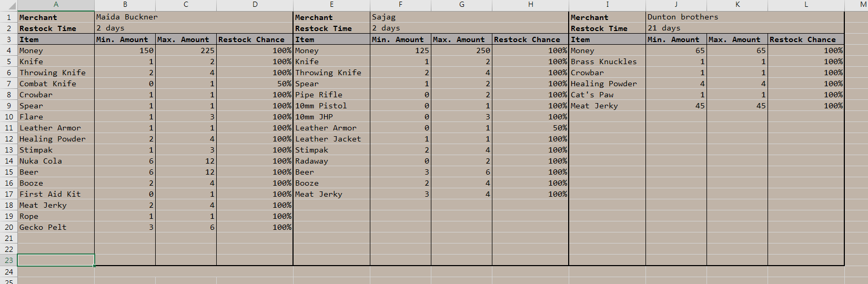Select column A header
Viewport: 868px width, 284px height.
(x=56, y=4)
